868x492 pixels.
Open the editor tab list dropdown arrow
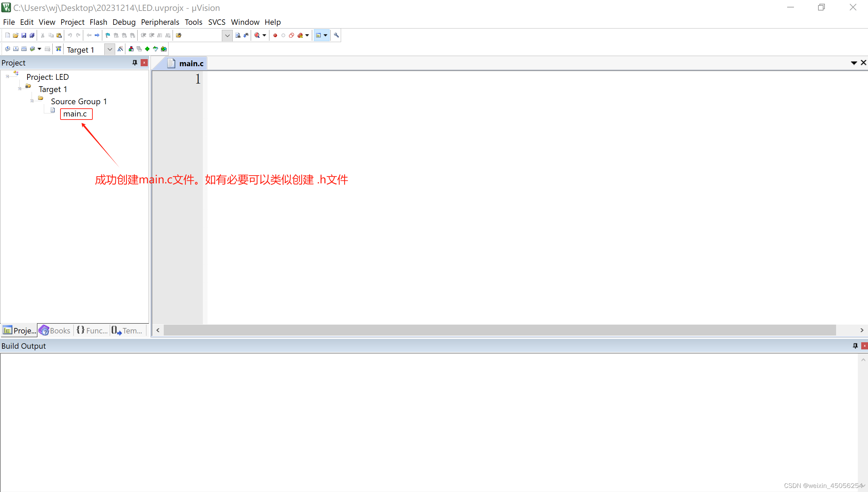tap(854, 63)
